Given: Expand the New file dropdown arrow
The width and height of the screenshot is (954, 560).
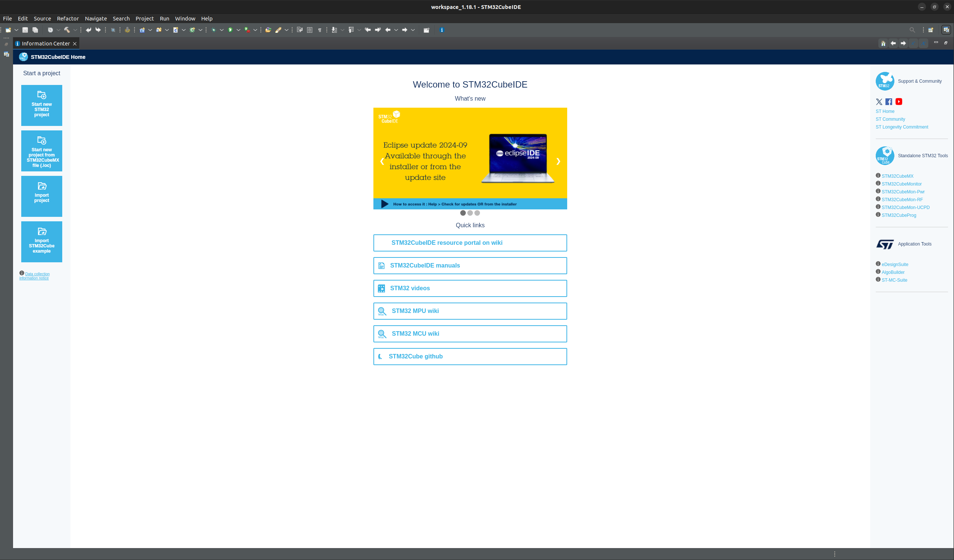Looking at the screenshot, I should point(16,30).
